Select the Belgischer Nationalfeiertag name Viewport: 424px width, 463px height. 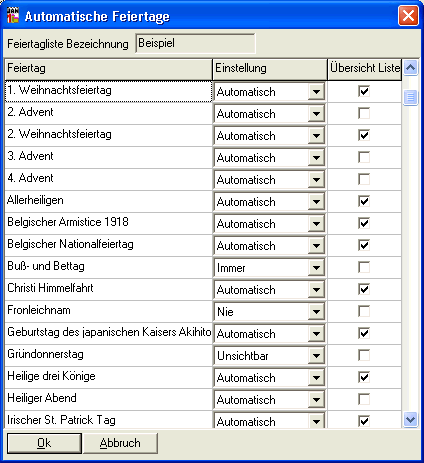[108, 245]
